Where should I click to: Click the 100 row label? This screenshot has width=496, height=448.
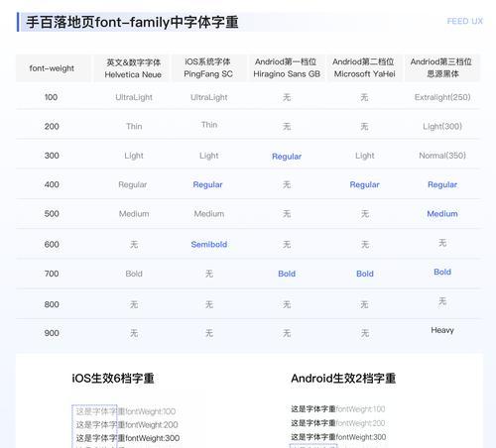51,97
